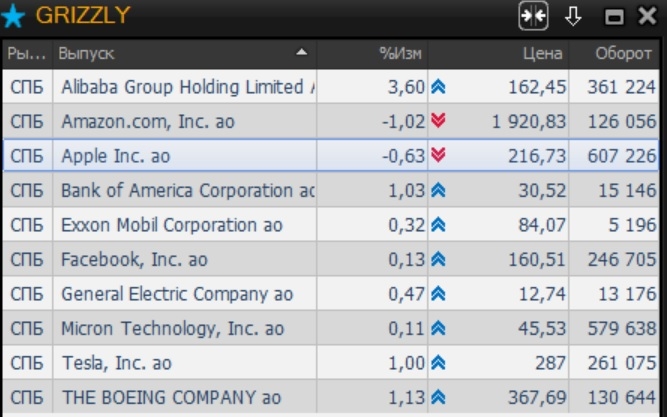Maximize the GRIZZLY panel

614,17
